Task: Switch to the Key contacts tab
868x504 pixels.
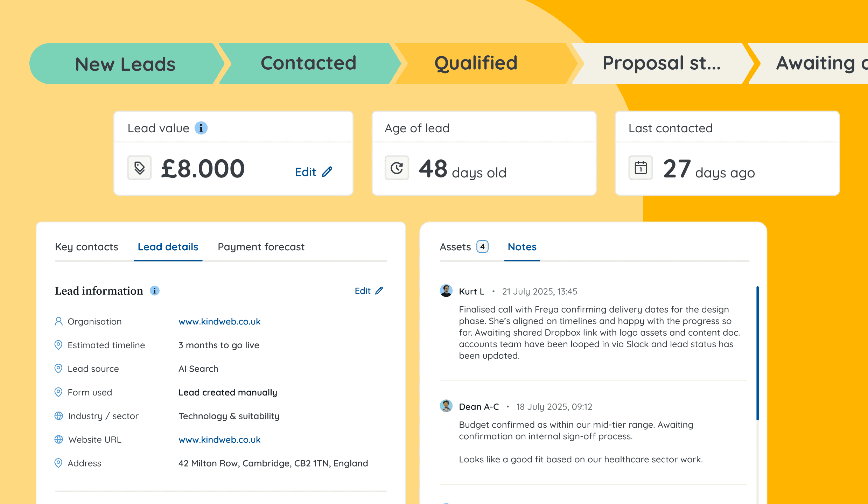Action: coord(86,247)
